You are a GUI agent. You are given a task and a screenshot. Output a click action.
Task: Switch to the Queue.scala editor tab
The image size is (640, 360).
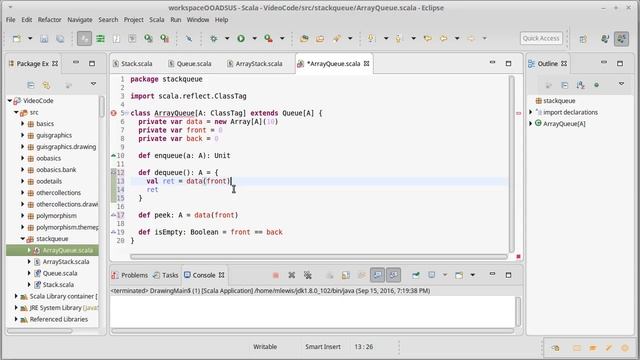(189, 64)
